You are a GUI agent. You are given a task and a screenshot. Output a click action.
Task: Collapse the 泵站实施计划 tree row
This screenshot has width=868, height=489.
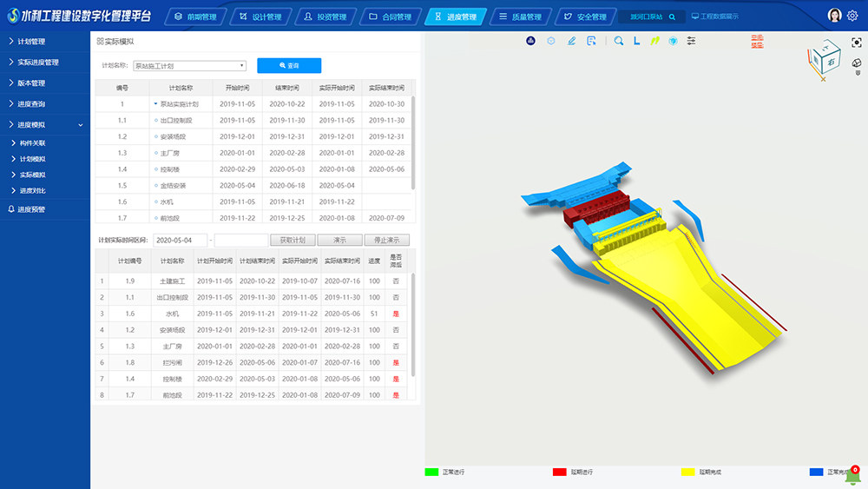click(x=155, y=103)
